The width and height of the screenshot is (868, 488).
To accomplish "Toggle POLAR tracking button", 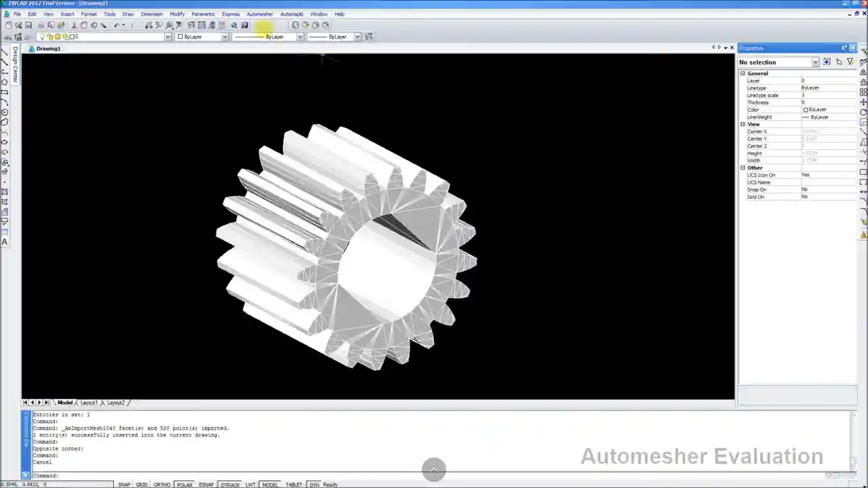I will [x=184, y=485].
